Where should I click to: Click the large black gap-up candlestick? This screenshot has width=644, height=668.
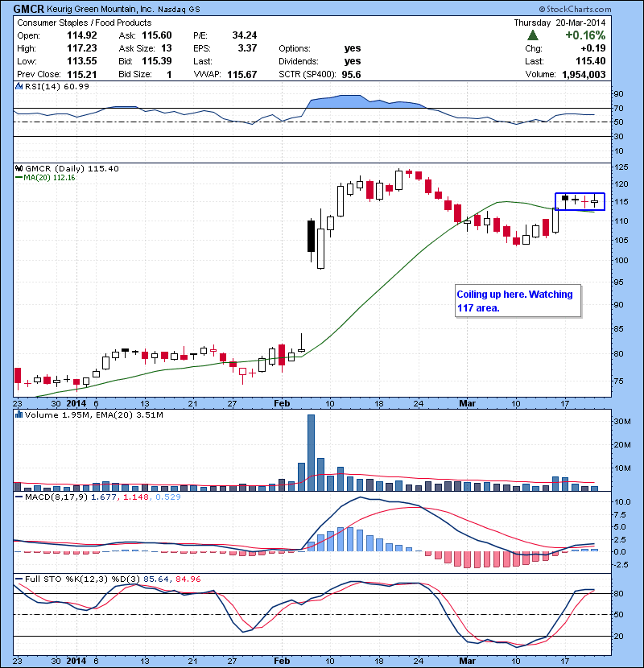coord(311,236)
